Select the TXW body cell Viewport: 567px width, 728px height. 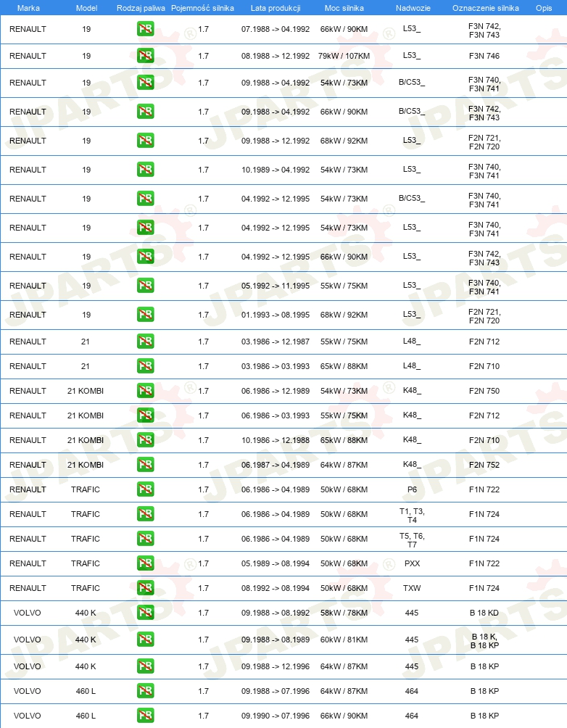(x=412, y=587)
